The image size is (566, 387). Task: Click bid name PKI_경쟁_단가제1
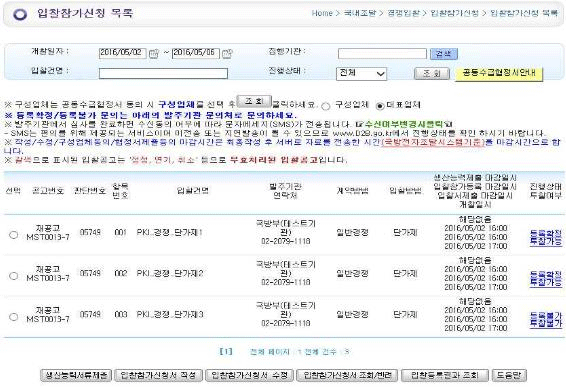(170, 232)
